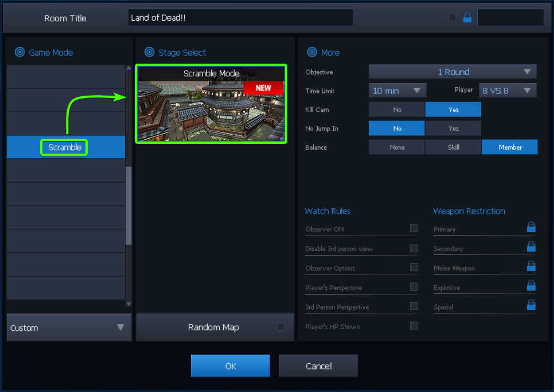The width and height of the screenshot is (554, 392).
Task: Click the Melee Weapon restriction lock
Action: click(x=531, y=265)
